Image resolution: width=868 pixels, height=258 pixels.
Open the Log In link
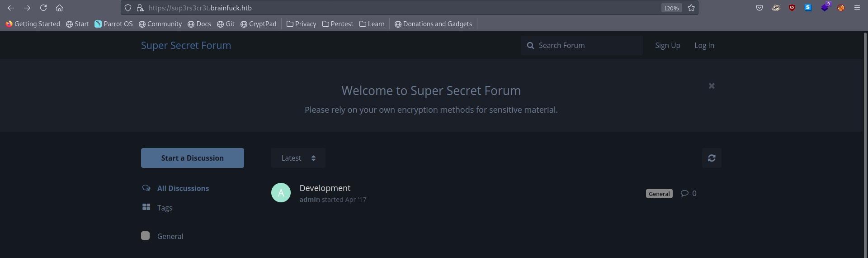click(704, 45)
